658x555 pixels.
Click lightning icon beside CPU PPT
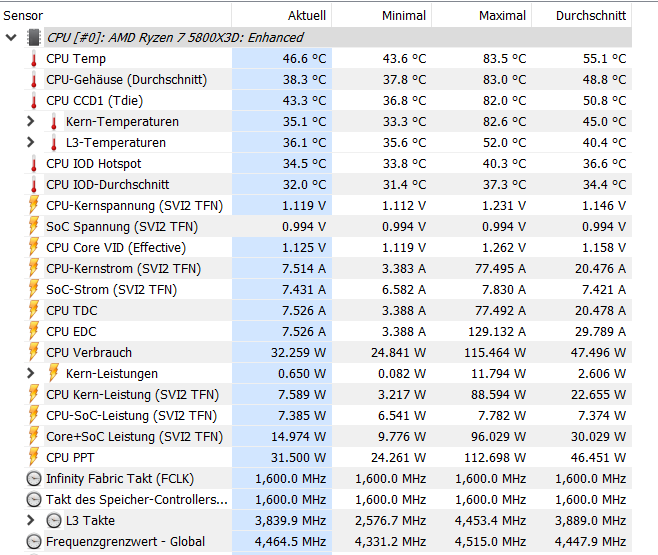(34, 457)
